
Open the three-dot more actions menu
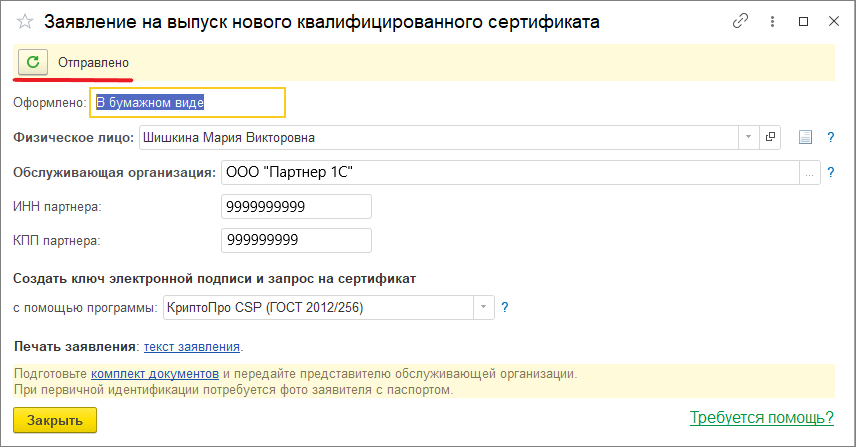point(771,21)
